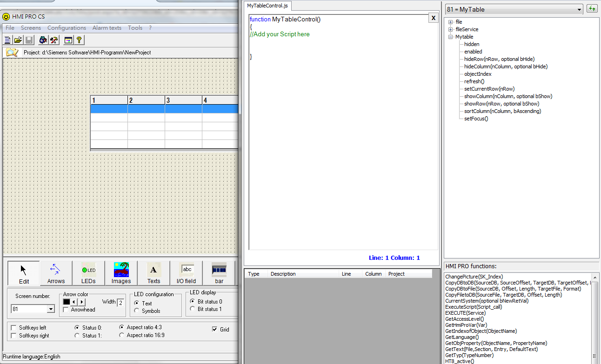Screen dimensions: 601x364
Task: Enable the Softkeys left checkbox
Action: click(x=13, y=328)
